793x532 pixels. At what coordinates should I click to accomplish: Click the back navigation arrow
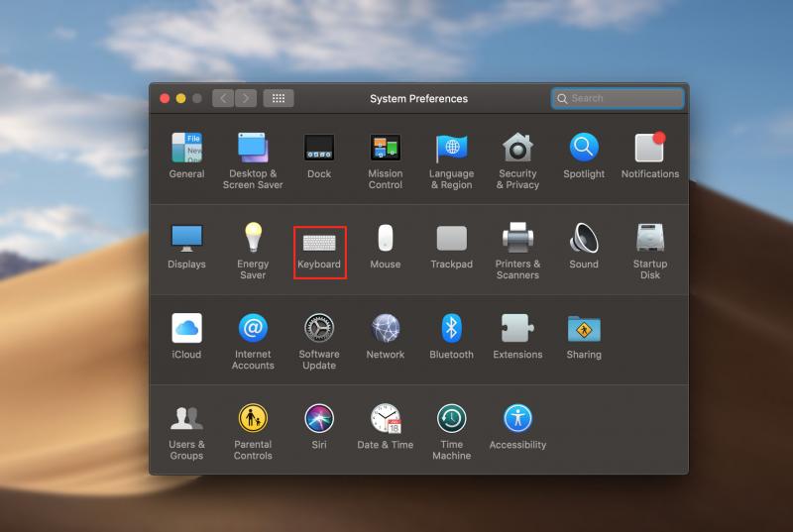[223, 98]
